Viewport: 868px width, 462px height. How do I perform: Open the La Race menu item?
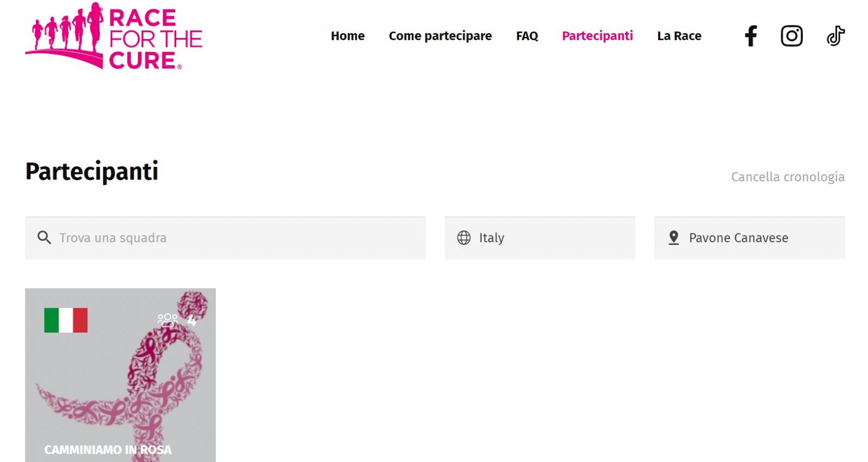click(x=679, y=36)
